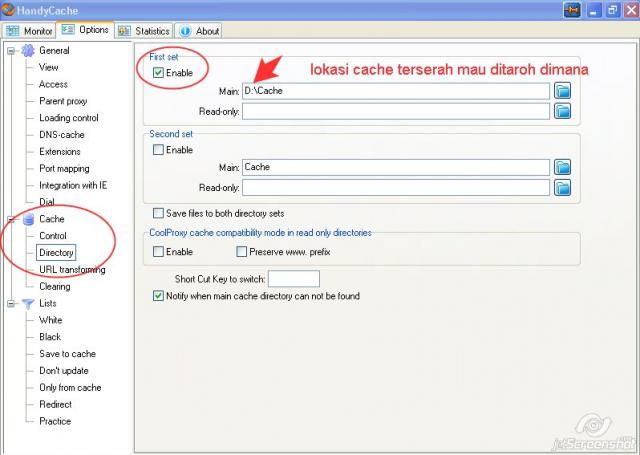This screenshot has height=455, width=640.
Task: Toggle First set Enable checkbox
Action: tap(158, 73)
